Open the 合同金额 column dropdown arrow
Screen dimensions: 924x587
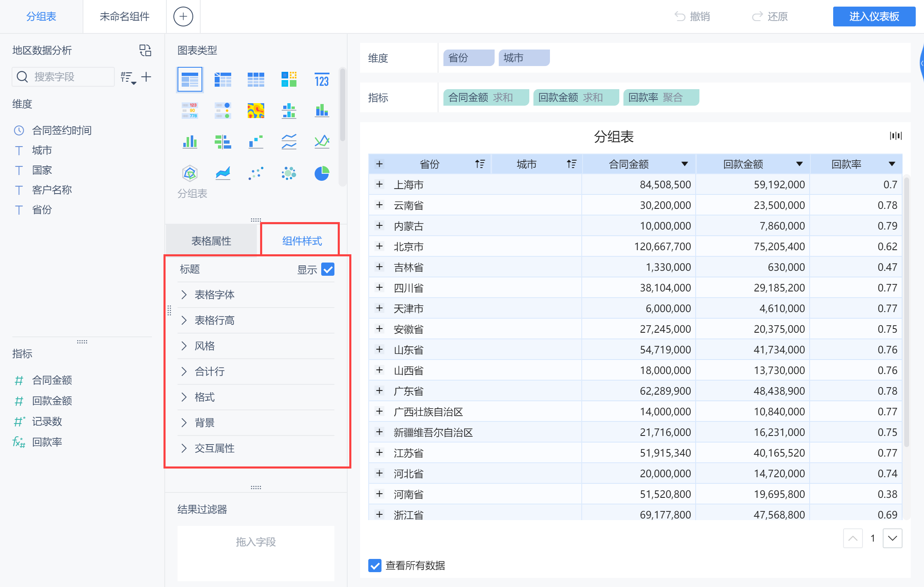point(685,164)
